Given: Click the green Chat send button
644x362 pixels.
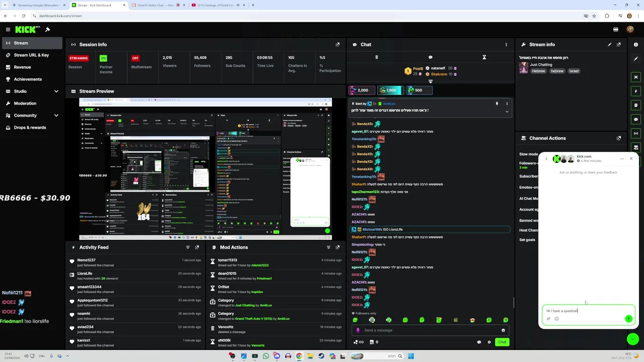Looking at the screenshot, I should coord(502,342).
